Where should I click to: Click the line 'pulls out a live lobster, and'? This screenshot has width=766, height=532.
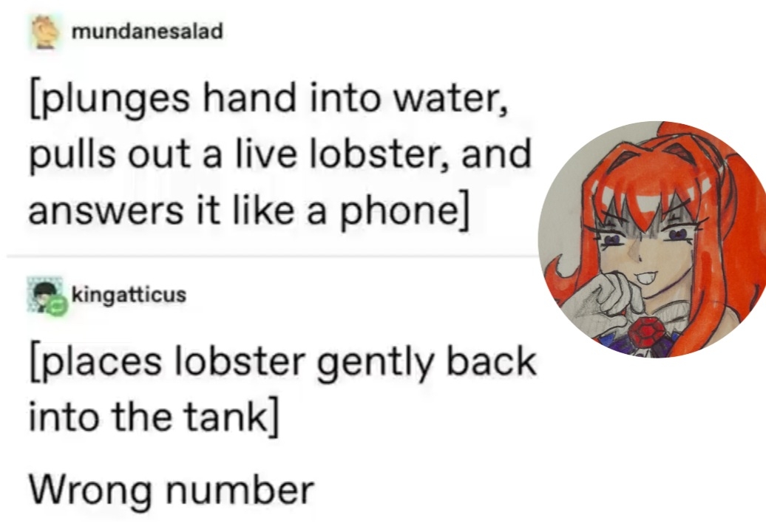click(x=280, y=154)
